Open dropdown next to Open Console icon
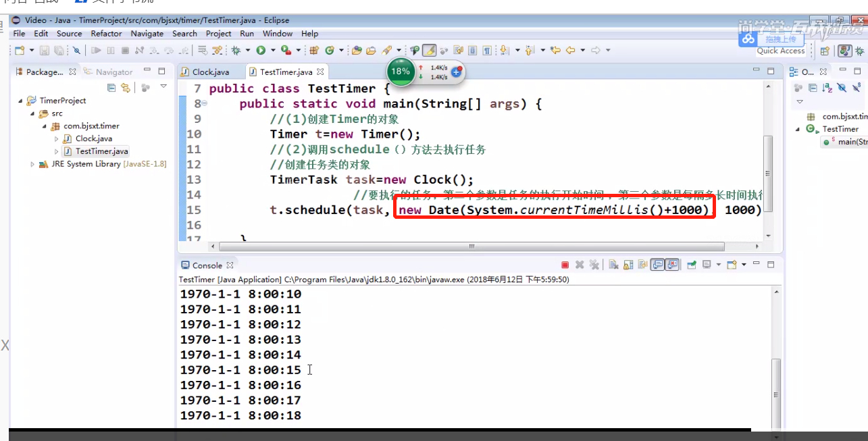 pos(744,265)
